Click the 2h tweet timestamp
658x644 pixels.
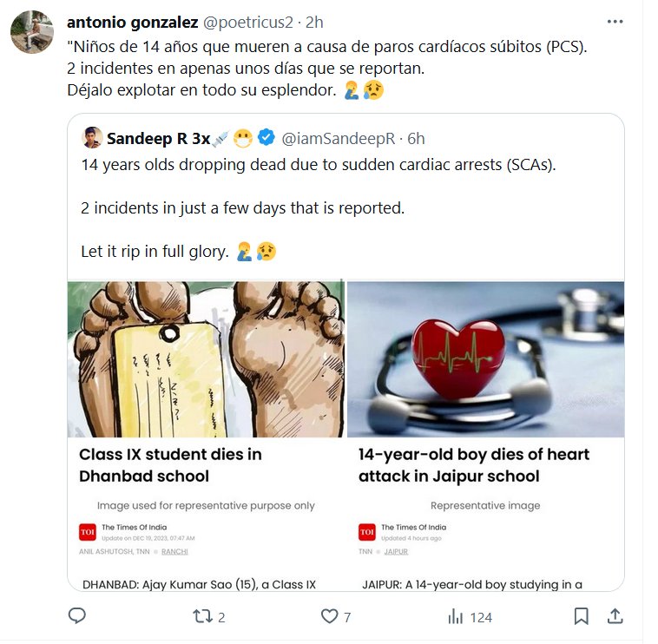pos(314,22)
